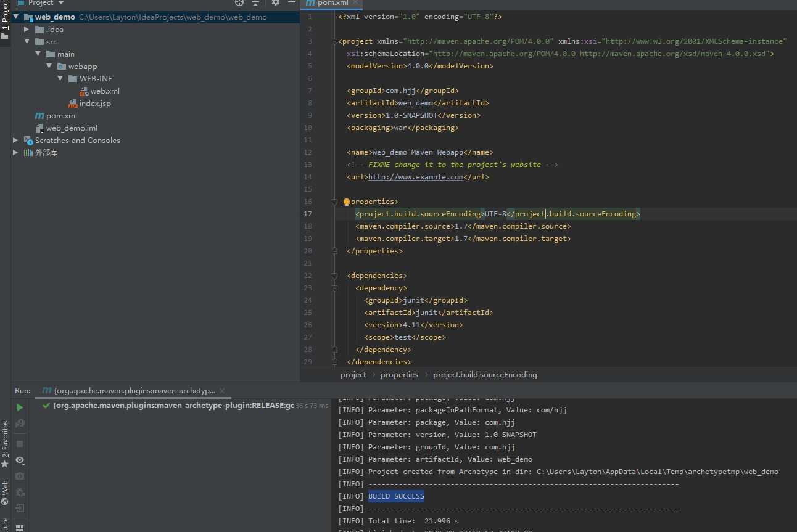Click the junit 4.11 version line

tap(413, 325)
